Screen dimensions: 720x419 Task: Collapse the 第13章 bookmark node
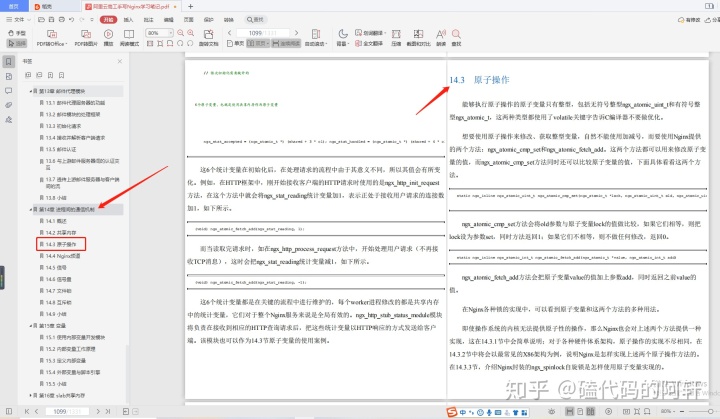tap(31, 91)
